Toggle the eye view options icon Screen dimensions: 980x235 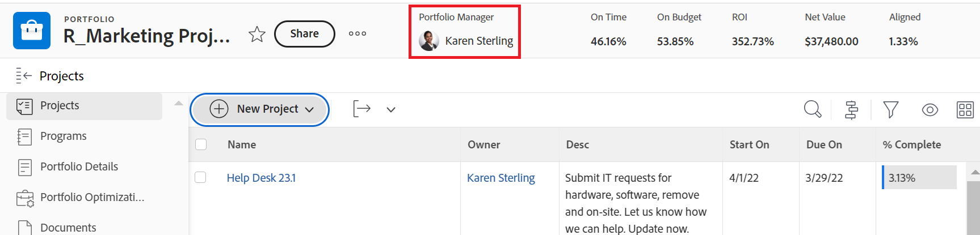pyautogui.click(x=929, y=109)
